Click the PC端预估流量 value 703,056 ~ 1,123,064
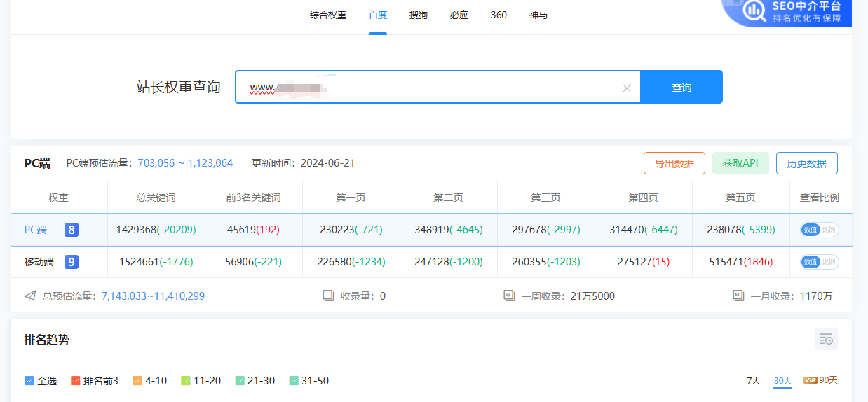 (185, 163)
